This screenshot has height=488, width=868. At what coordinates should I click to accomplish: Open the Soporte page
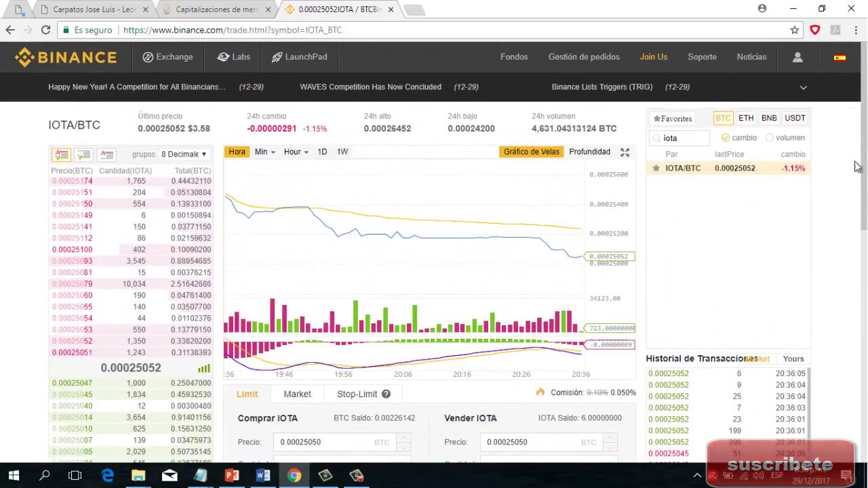pos(702,57)
